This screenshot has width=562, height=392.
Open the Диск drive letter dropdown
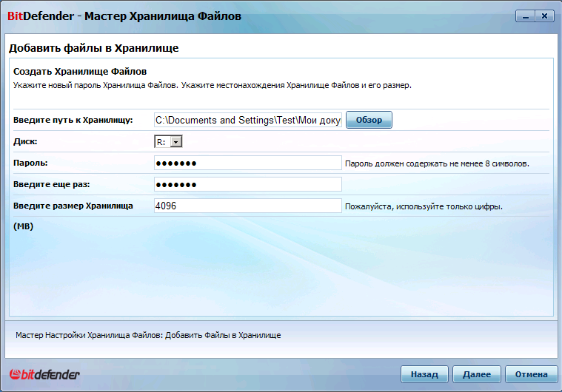click(168, 142)
